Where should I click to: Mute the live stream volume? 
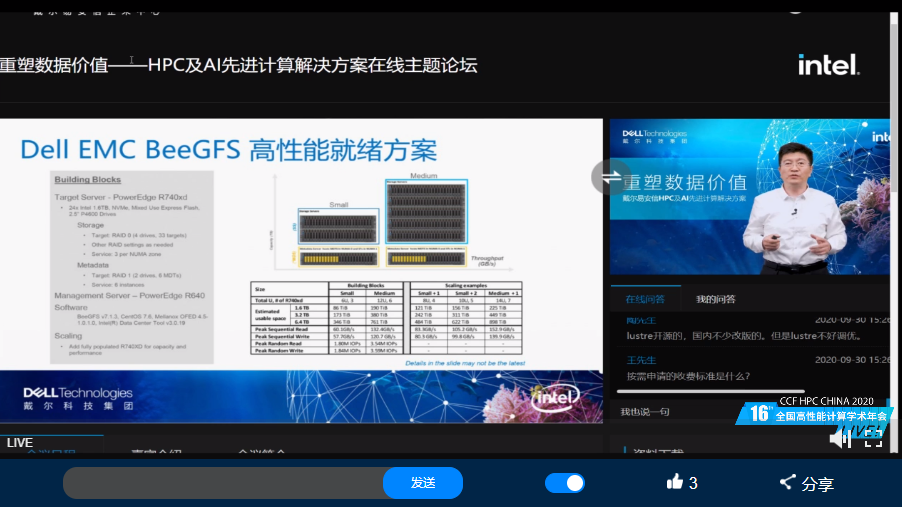pos(839,438)
